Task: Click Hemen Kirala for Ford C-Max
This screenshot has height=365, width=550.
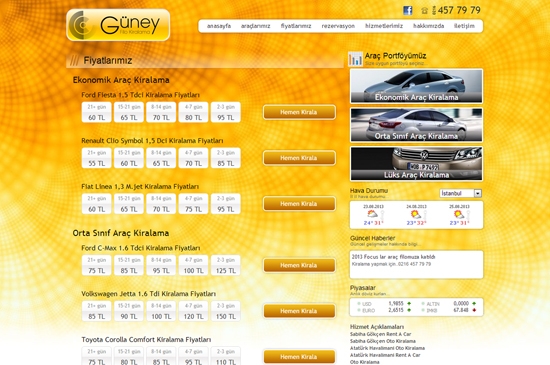Action: (299, 265)
